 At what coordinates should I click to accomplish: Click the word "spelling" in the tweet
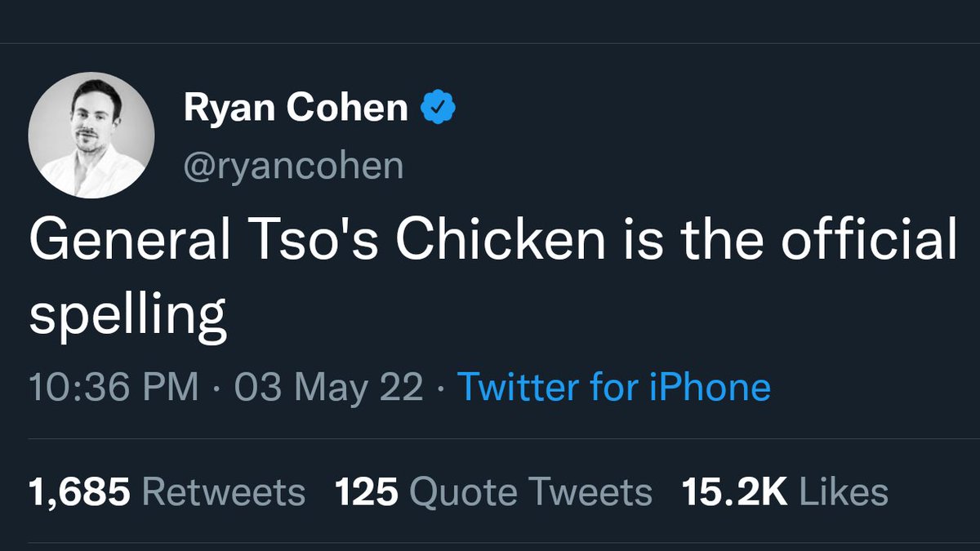point(127,315)
